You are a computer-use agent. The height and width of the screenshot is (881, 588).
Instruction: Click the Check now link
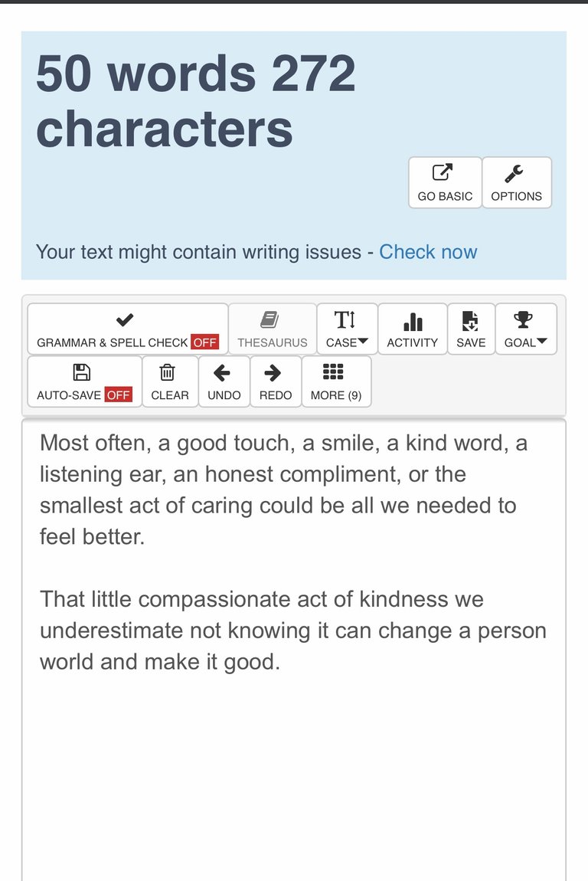[x=428, y=252]
